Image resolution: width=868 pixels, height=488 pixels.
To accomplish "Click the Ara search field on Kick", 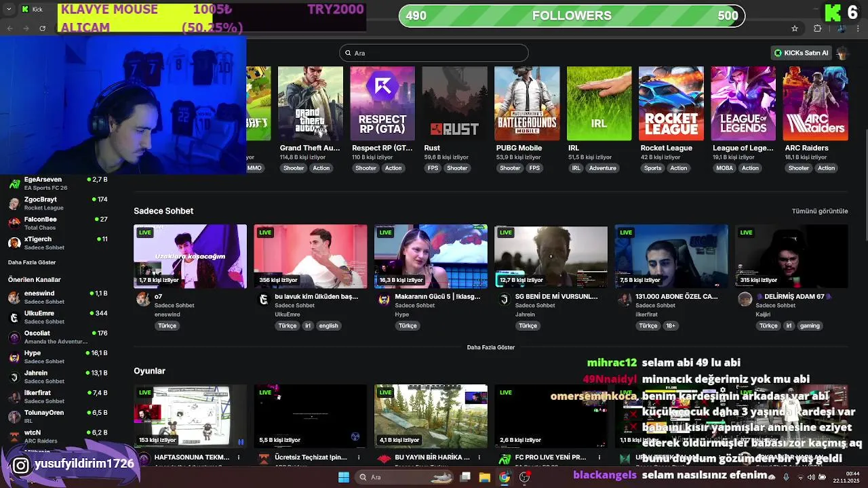I will (x=434, y=53).
